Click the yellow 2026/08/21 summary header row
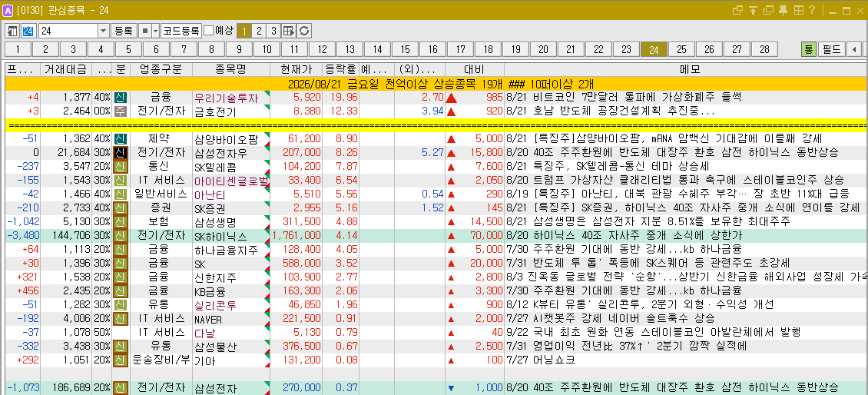This screenshot has height=395, width=868. 436,84
